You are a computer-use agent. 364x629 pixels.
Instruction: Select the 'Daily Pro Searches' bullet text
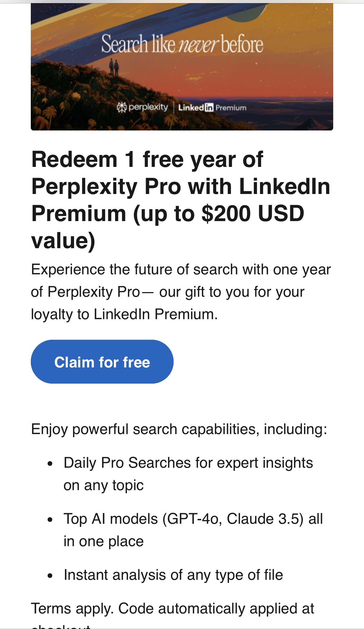188,474
